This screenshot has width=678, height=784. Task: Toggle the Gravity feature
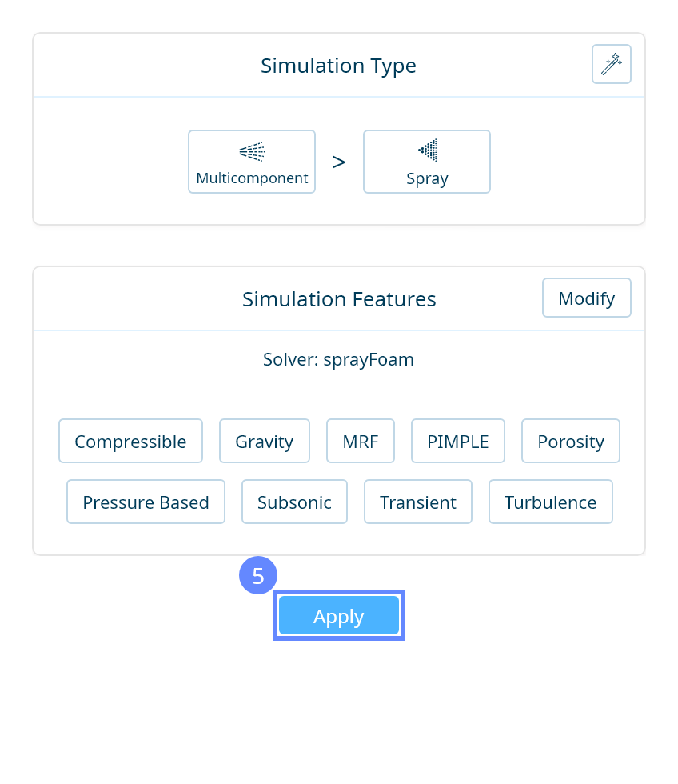coord(265,441)
